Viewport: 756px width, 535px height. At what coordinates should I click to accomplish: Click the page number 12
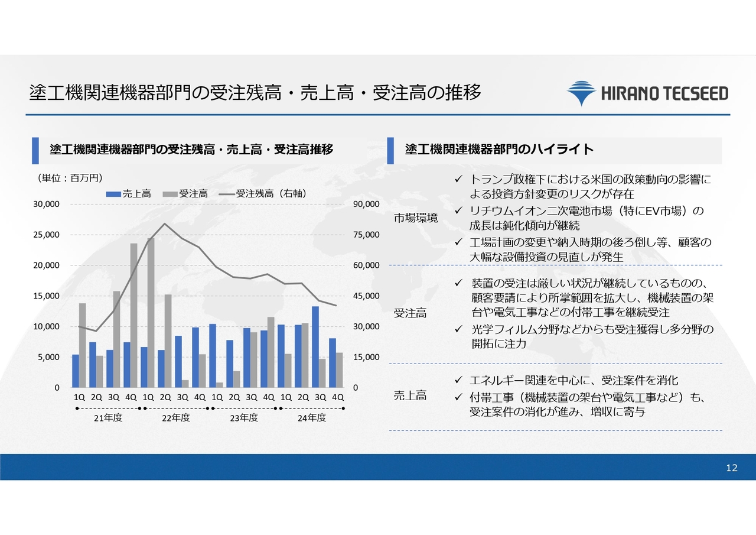click(x=732, y=468)
